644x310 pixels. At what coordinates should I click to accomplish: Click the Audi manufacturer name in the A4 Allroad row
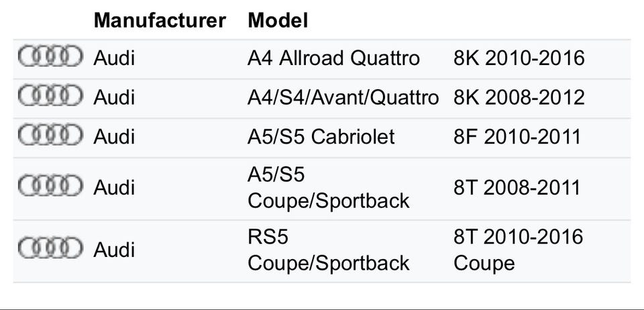(114, 58)
